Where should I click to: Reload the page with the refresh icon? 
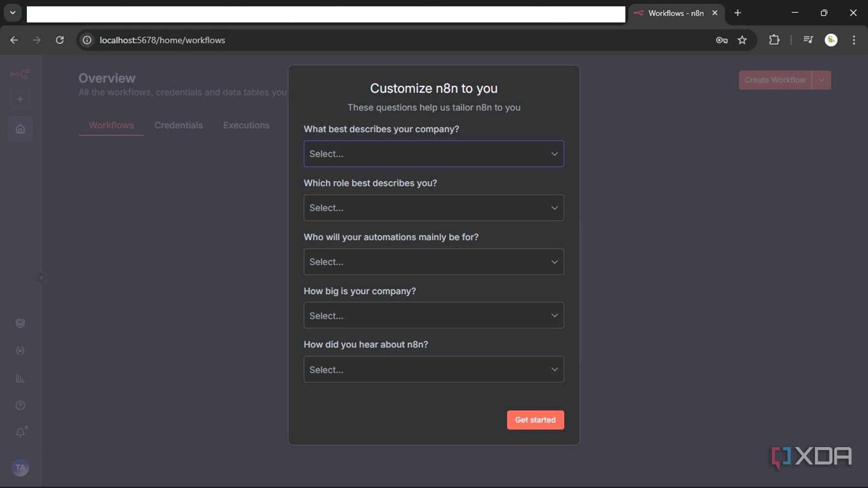[60, 40]
